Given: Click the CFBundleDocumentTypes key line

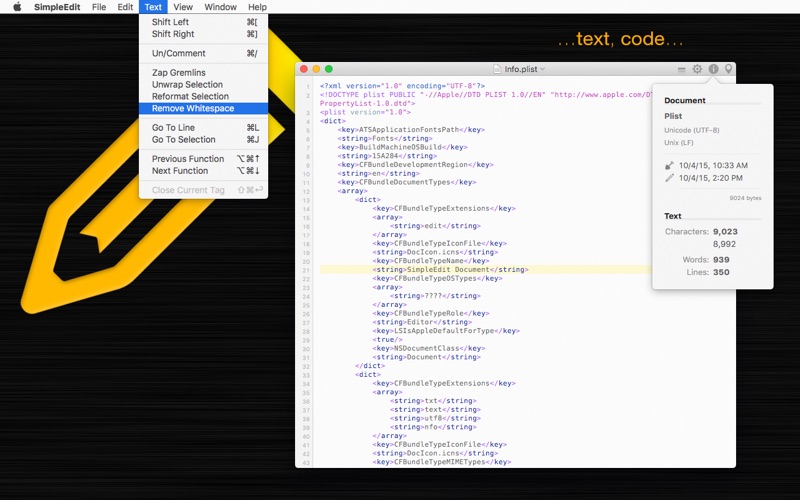Looking at the screenshot, I should click(406, 182).
